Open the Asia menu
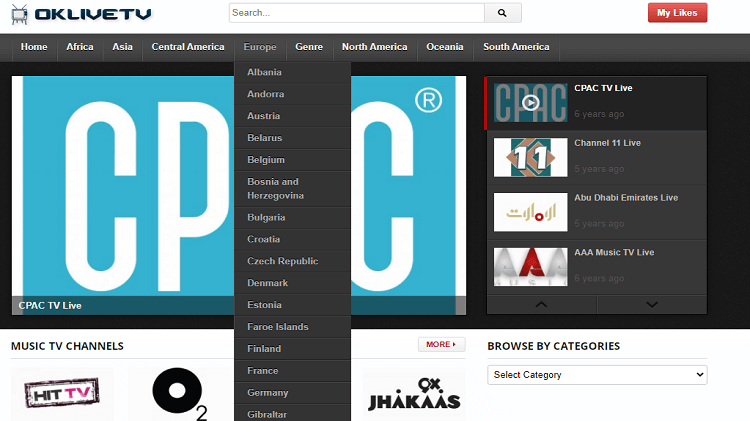 pos(122,47)
